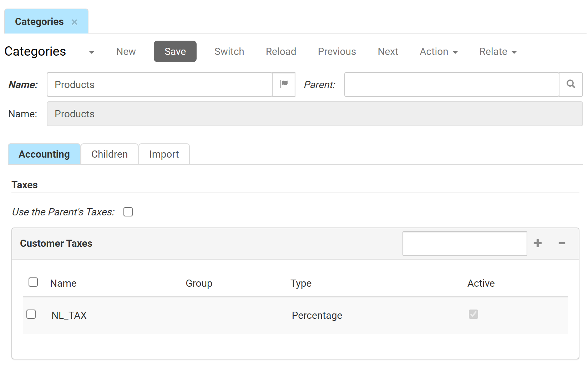Screen dimensions: 588x373
Task: Check the NL_TAX row checkbox
Action: [x=31, y=314]
